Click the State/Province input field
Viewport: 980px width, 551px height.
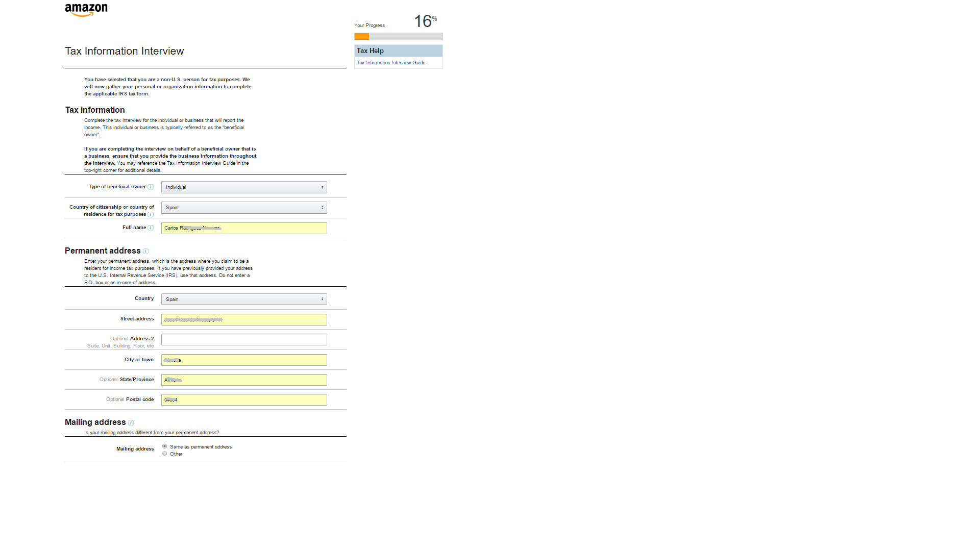coord(244,380)
